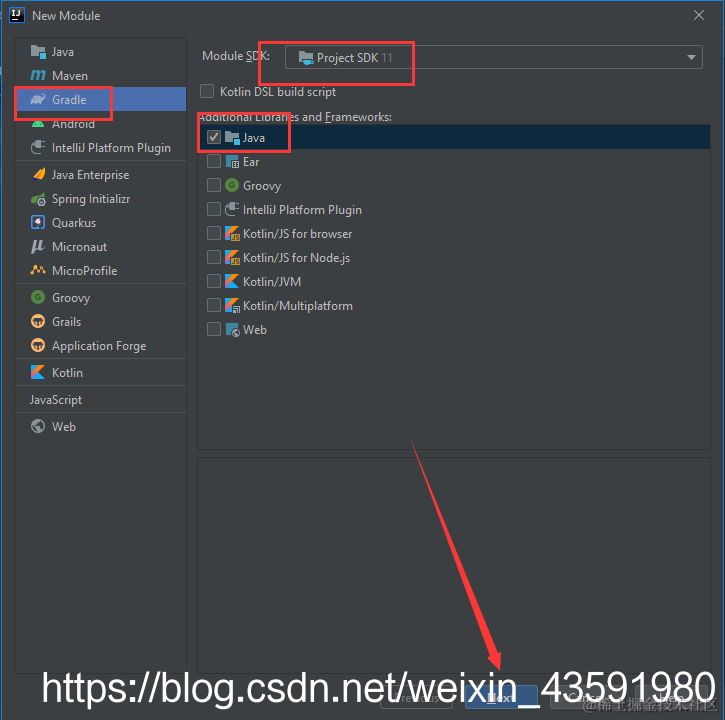Check the Web framework checkbox
Viewport: 725px width, 720px height.
click(214, 329)
